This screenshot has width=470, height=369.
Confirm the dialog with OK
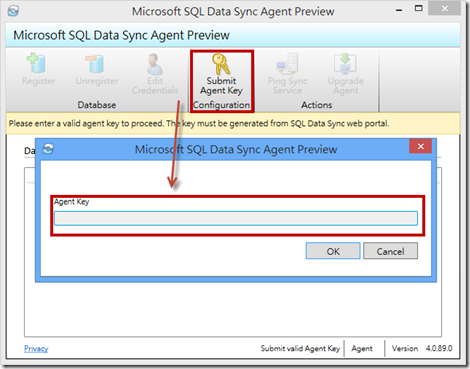point(333,251)
